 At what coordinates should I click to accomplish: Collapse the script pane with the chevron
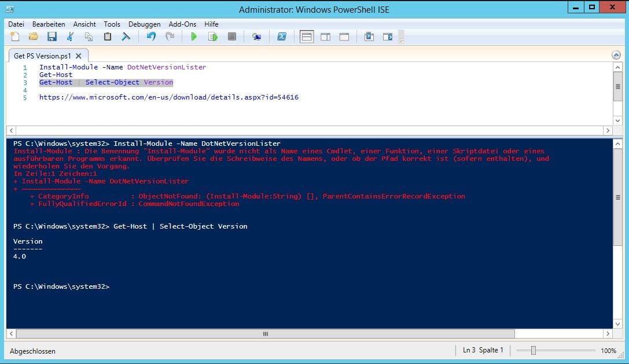pyautogui.click(x=616, y=55)
